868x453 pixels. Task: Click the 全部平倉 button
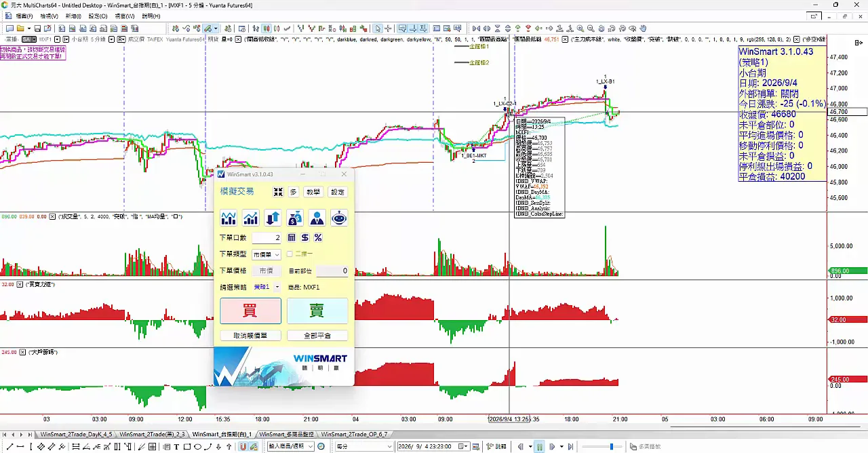[x=317, y=336]
